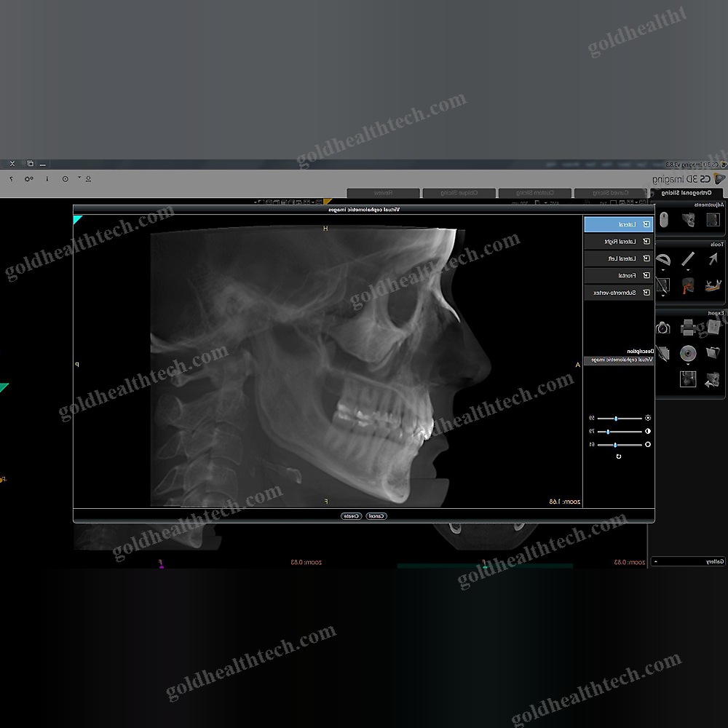The width and height of the screenshot is (728, 728).
Task: Adjust the brightness slider
Action: click(x=620, y=419)
